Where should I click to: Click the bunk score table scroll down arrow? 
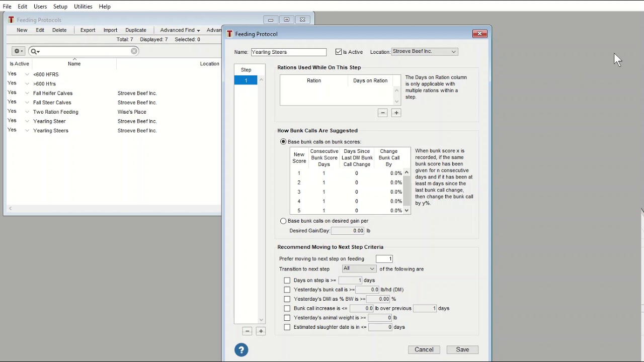click(407, 211)
